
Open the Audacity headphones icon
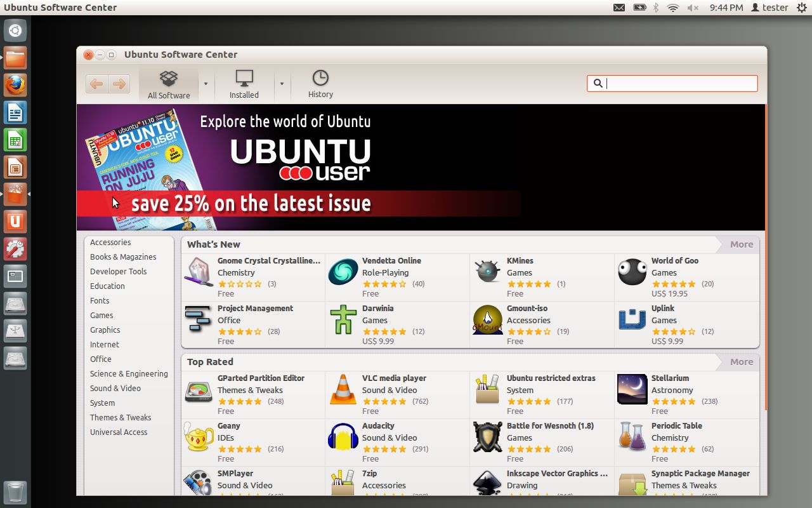coord(343,438)
